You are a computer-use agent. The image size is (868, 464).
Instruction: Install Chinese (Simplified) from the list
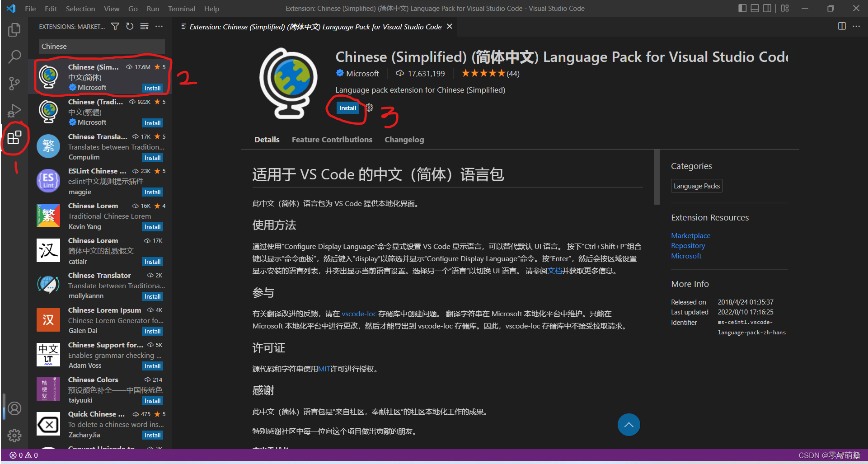152,88
